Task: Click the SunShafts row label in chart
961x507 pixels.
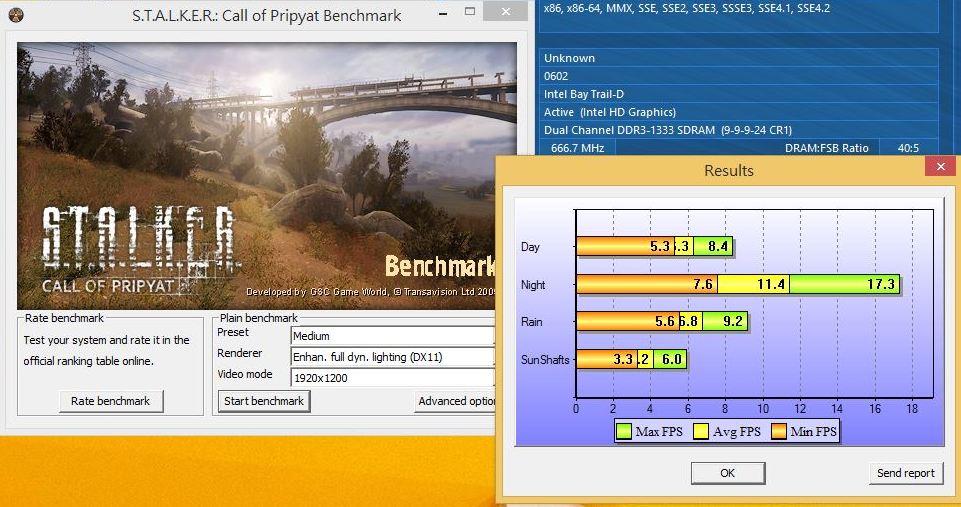Action: 545,359
